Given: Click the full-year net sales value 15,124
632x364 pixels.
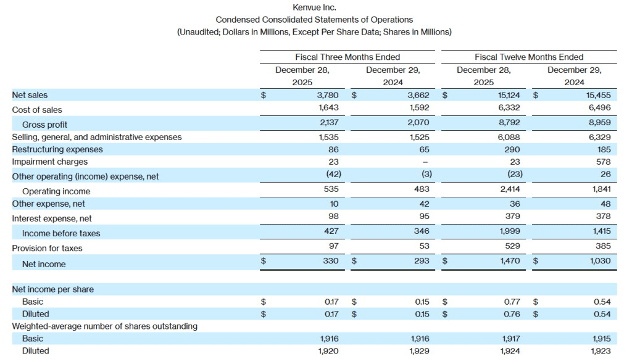Looking at the screenshot, I should (507, 95).
